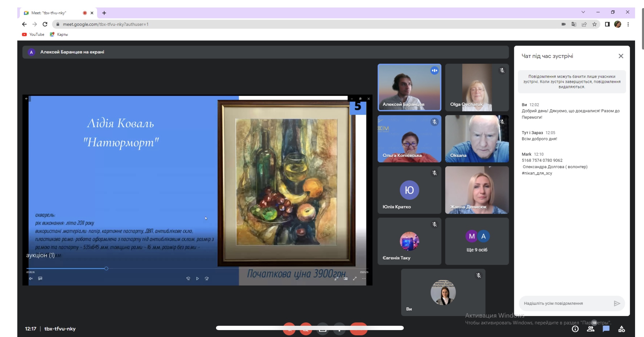This screenshot has width=644, height=337.
Task: Click muted mic icon on the 'Ви' tile
Action: click(x=478, y=275)
